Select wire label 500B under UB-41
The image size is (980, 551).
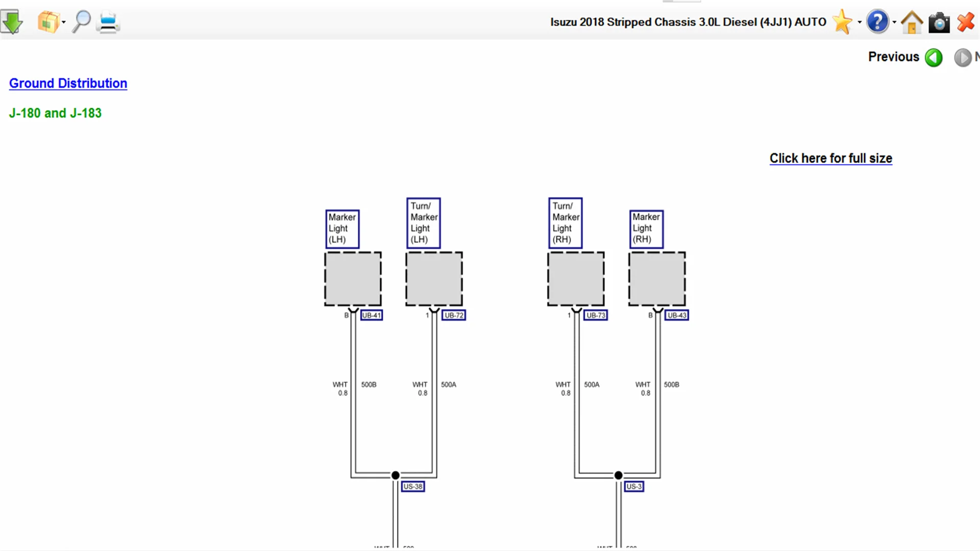(x=369, y=385)
